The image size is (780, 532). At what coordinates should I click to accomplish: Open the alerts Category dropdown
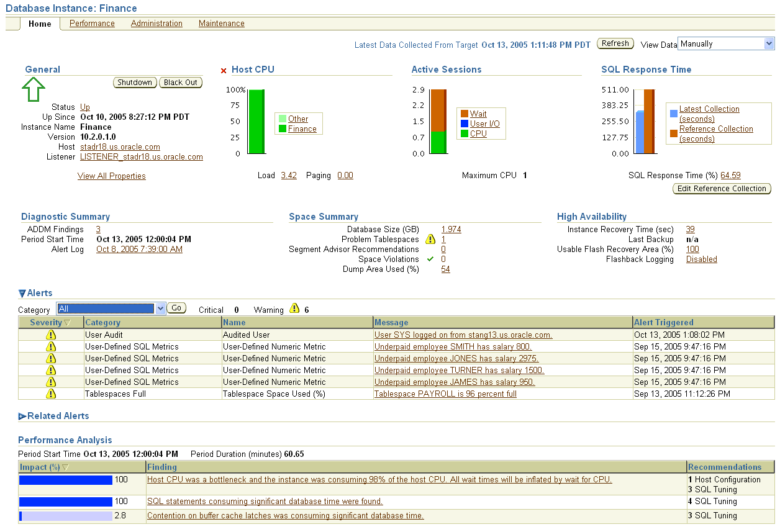point(111,308)
